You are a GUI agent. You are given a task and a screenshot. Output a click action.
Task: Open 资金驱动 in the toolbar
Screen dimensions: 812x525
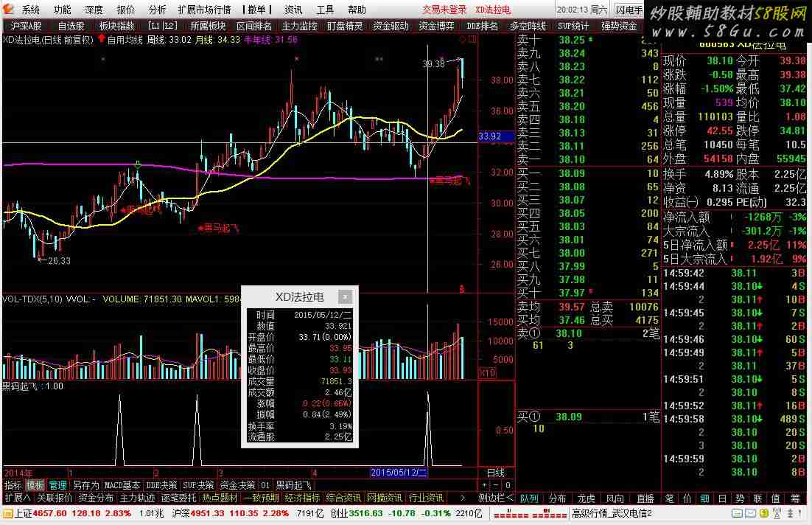click(x=391, y=25)
